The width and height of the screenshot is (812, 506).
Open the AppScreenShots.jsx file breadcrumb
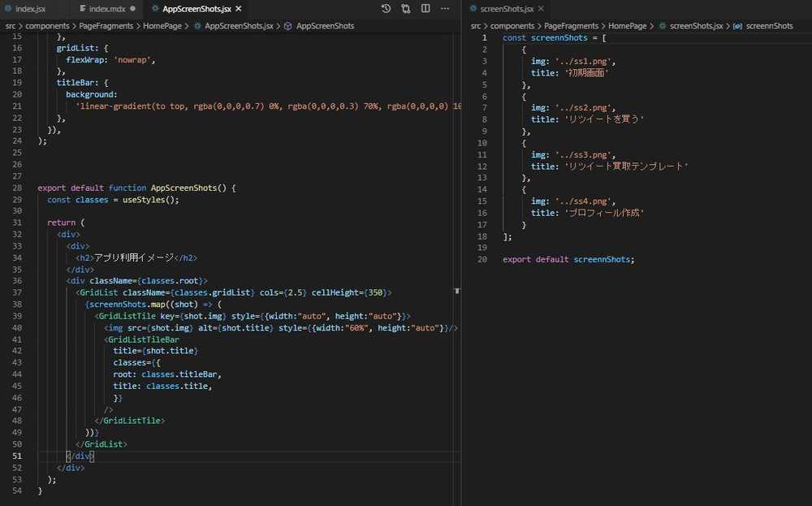click(x=238, y=26)
